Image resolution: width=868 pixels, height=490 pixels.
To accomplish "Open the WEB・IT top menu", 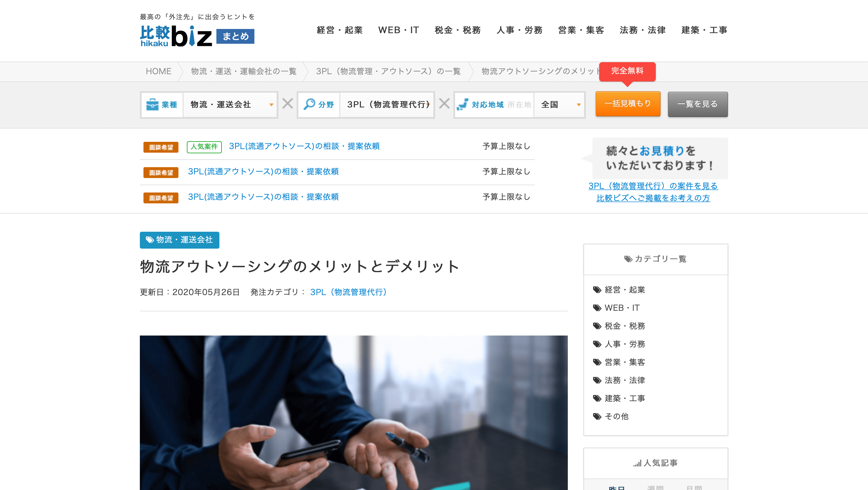I will click(x=398, y=30).
